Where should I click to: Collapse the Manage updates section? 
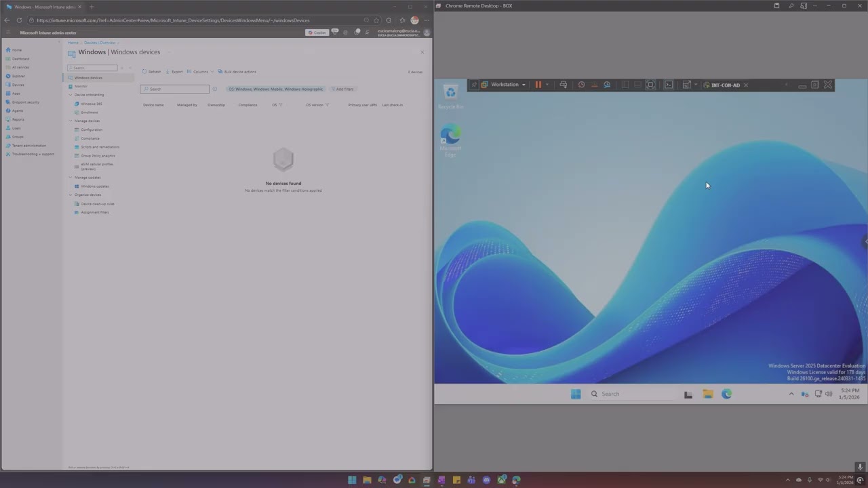(70, 178)
